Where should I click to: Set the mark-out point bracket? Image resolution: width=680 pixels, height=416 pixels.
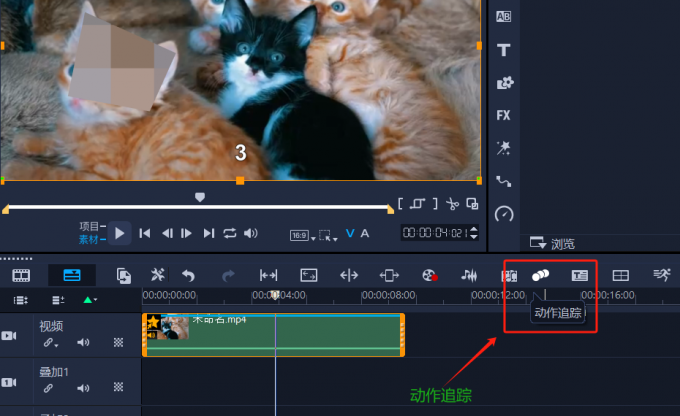435,203
